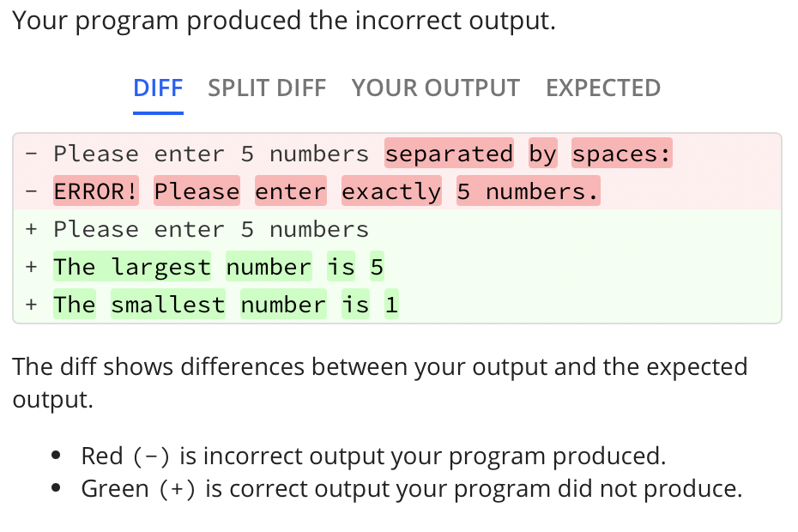
Task: Select the currently active DIFF tab
Action: [x=158, y=88]
